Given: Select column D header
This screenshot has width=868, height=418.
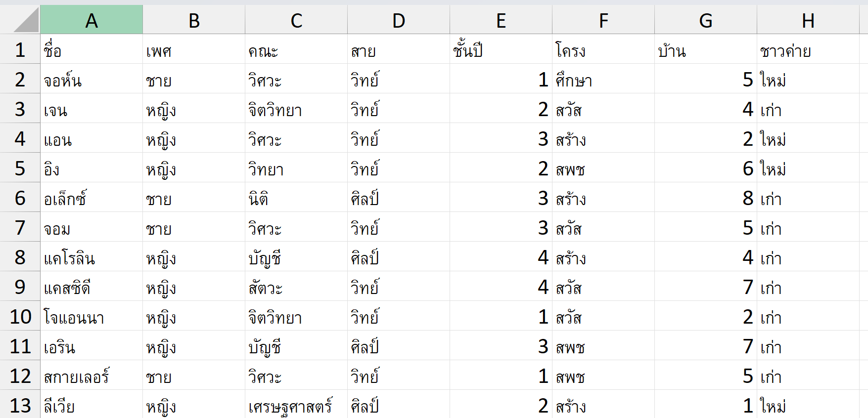Looking at the screenshot, I should (x=399, y=20).
